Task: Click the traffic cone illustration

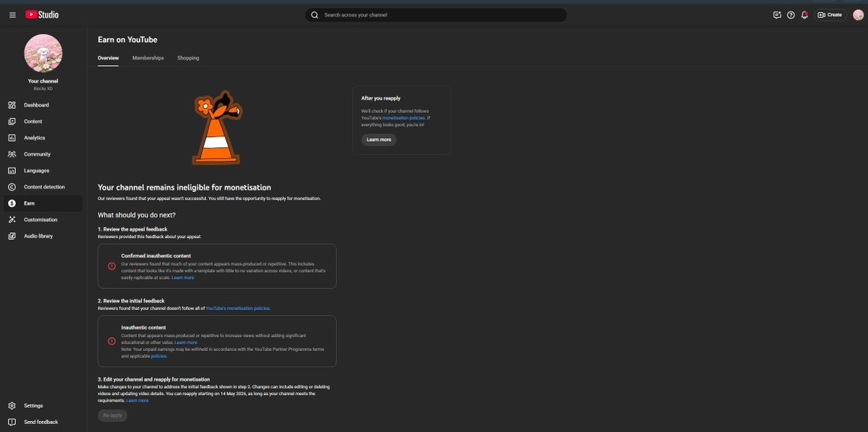Action: click(218, 127)
